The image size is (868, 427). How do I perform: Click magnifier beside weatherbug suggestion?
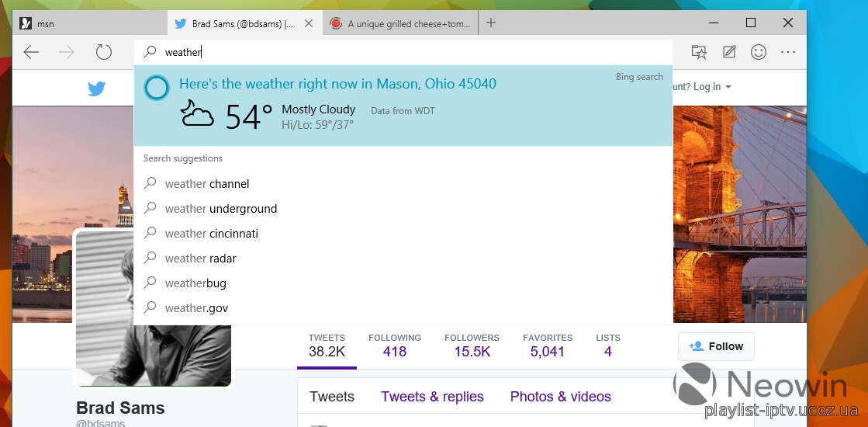pos(150,283)
